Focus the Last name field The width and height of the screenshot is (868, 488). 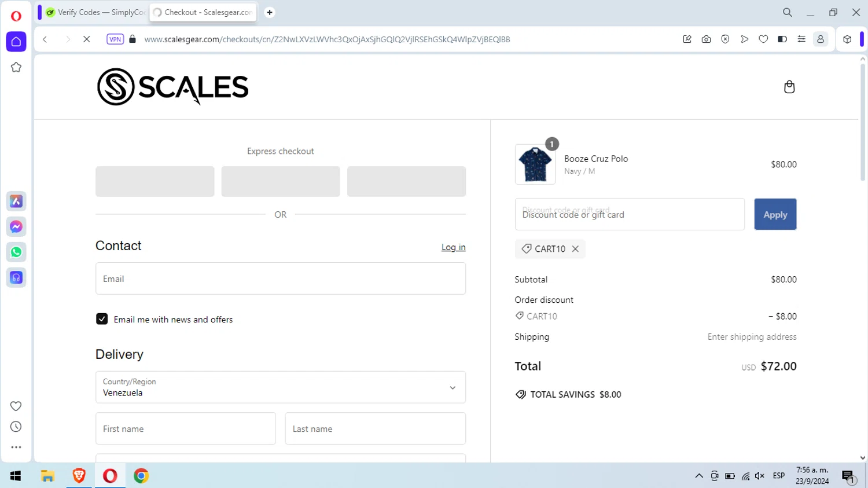coord(376,428)
